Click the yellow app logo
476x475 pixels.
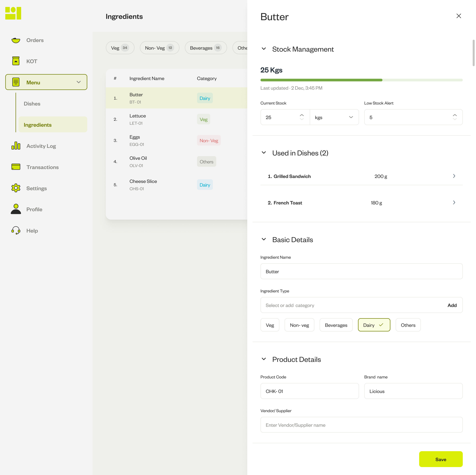[13, 13]
